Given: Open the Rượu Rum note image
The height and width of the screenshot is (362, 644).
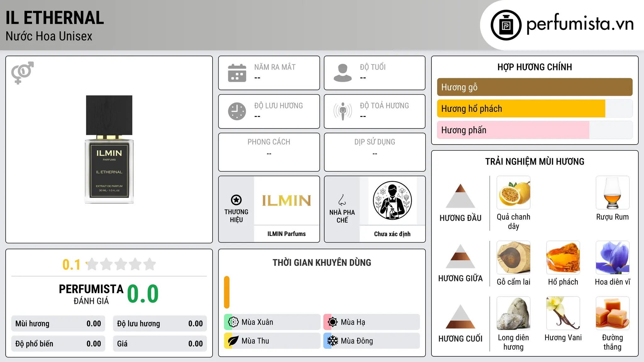Looking at the screenshot, I should pos(613,193).
